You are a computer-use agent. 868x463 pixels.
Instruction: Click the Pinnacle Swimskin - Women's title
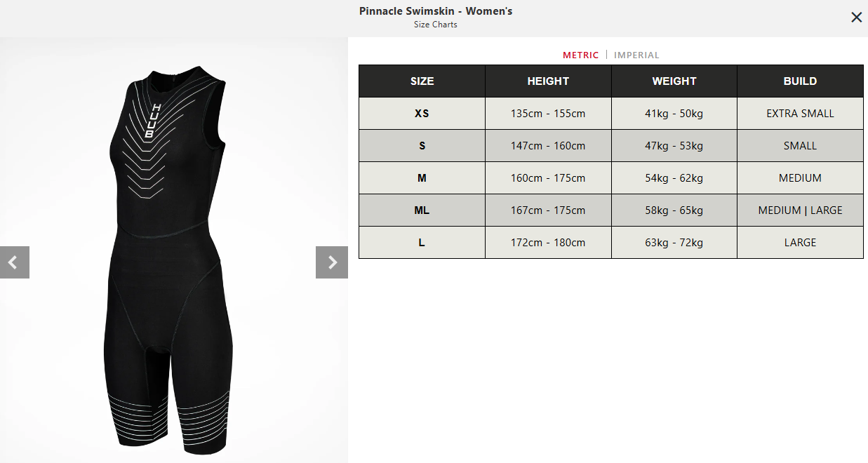coord(436,11)
